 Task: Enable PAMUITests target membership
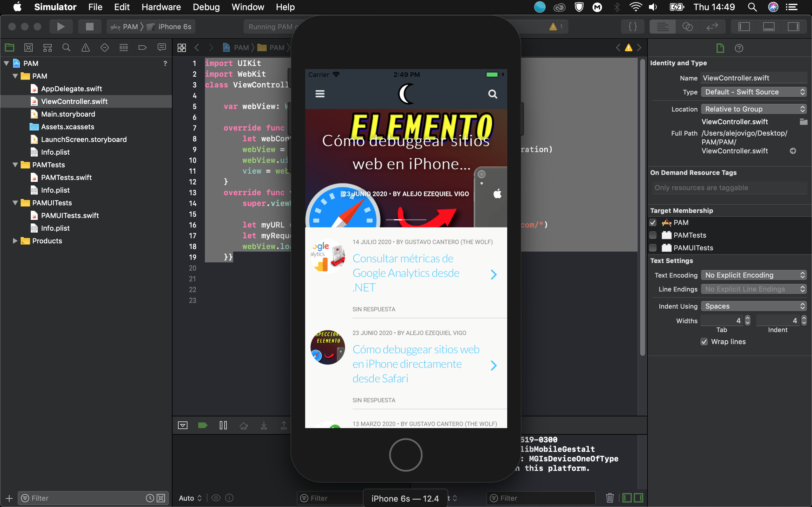[x=653, y=248]
